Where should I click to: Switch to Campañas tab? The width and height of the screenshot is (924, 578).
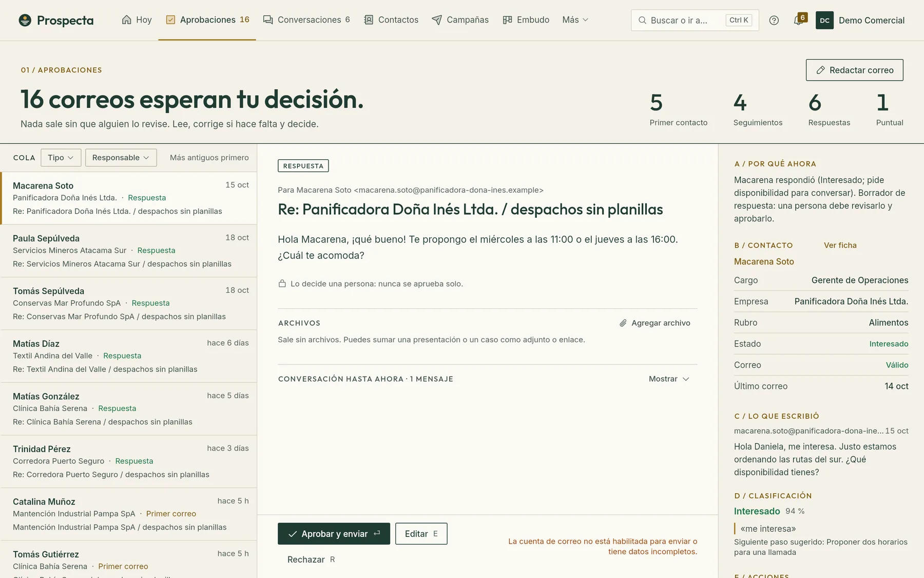tap(460, 20)
